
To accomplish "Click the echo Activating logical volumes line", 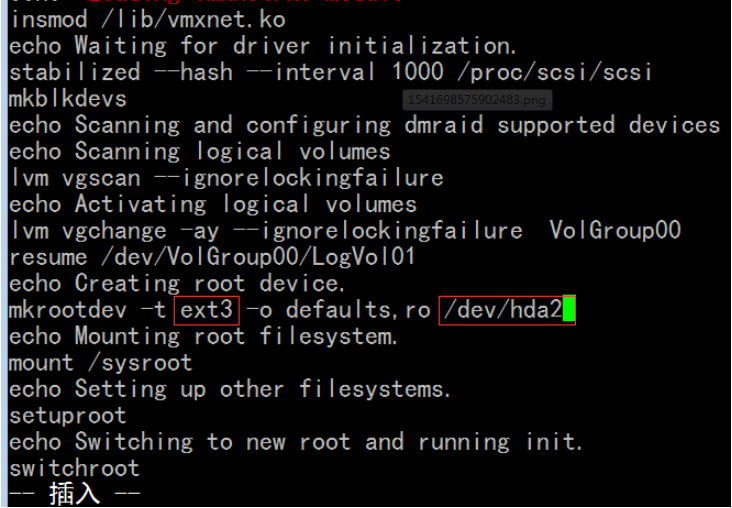I will click(x=213, y=205).
